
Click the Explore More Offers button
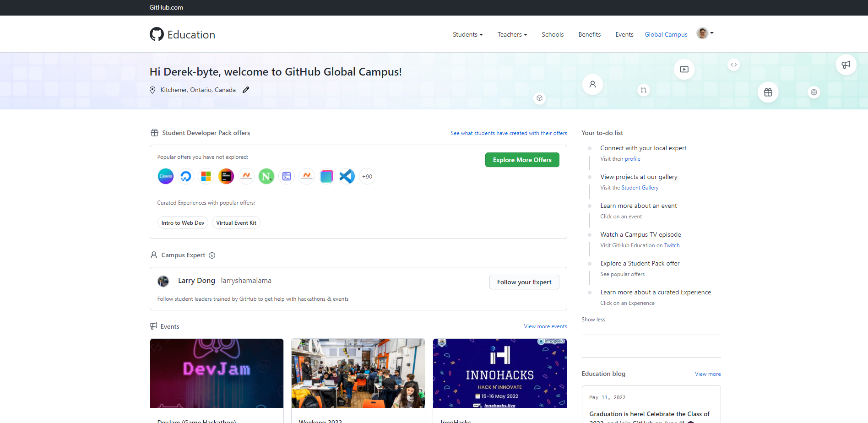522,160
